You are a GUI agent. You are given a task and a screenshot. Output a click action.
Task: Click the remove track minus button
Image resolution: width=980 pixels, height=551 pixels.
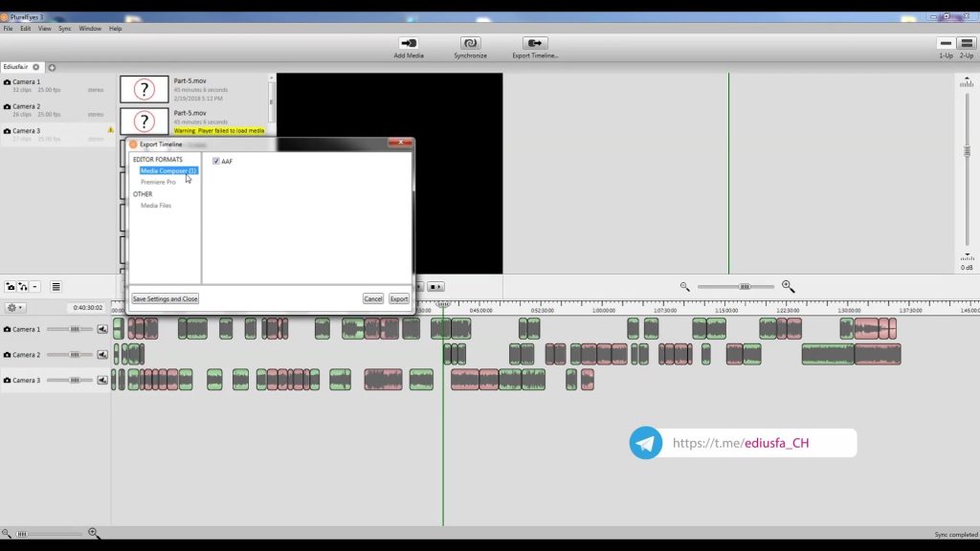click(x=35, y=287)
